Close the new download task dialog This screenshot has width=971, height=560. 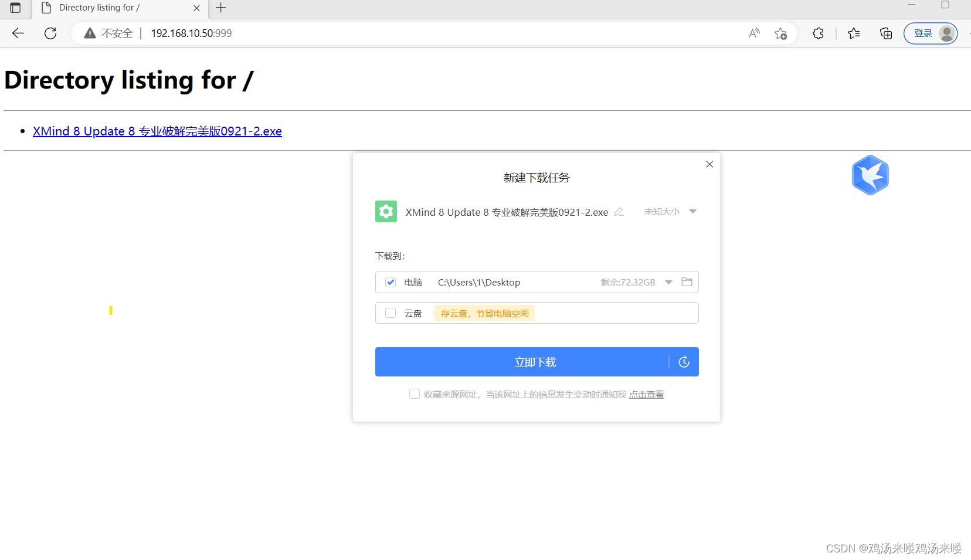[709, 164]
